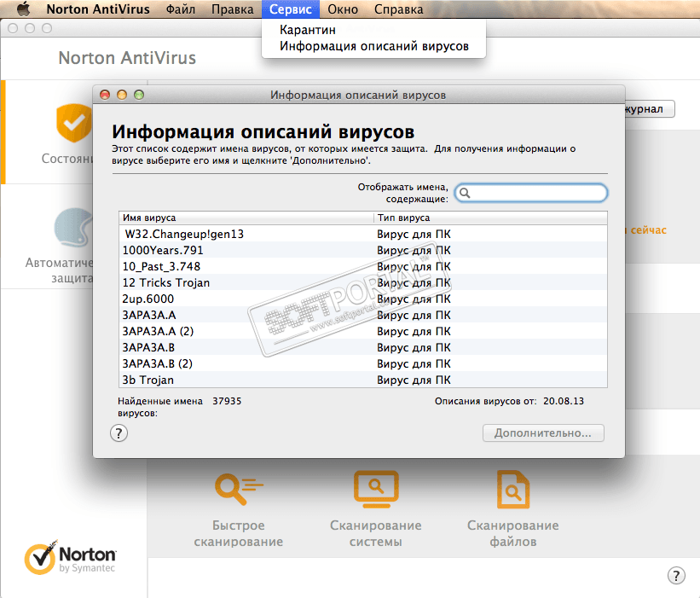Focus the virus name filter search field

[x=531, y=193]
